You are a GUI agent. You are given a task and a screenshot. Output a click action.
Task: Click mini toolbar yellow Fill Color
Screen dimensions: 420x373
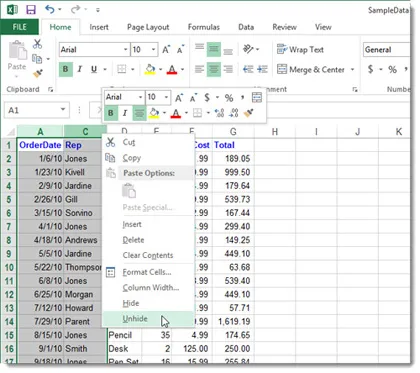coord(154,113)
